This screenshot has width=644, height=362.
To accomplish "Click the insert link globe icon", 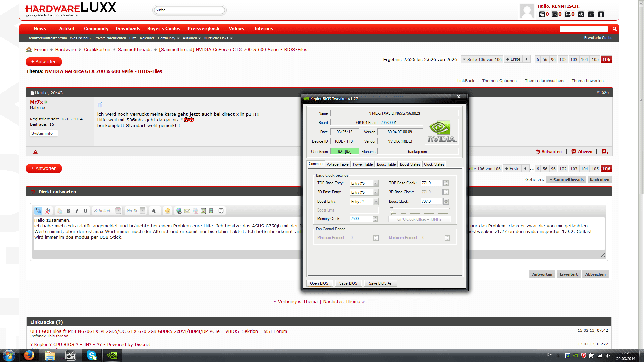I will [179, 211].
